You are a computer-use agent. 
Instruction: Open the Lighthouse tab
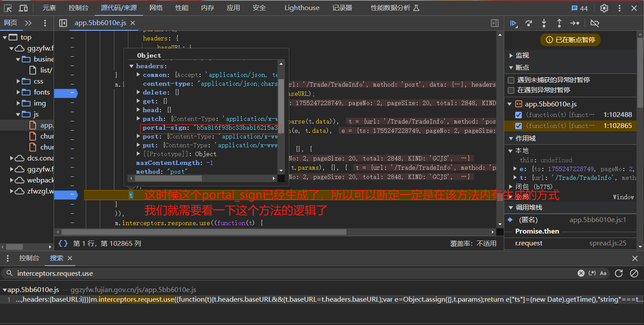coord(302,8)
